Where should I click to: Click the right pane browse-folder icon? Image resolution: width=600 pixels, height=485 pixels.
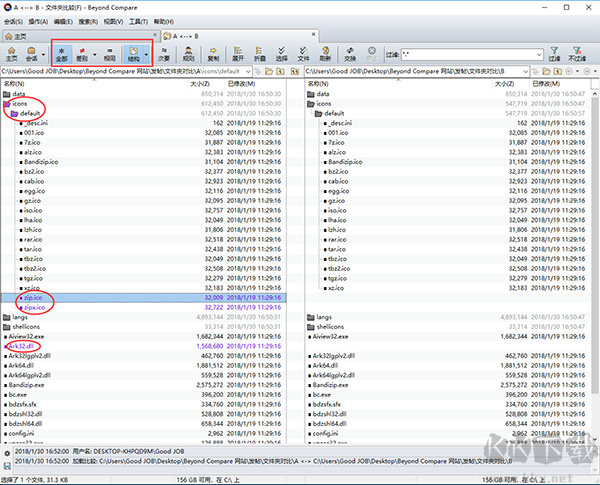pos(546,71)
